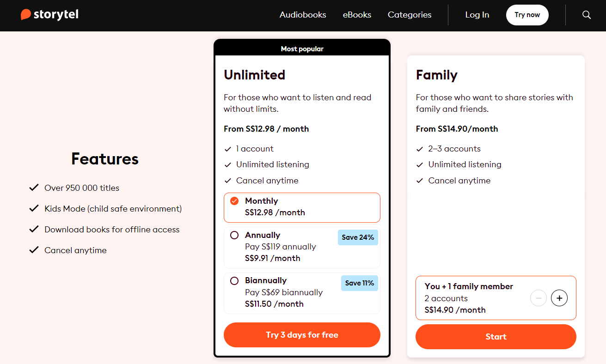Click 'Pay S$69 biannually' text

coord(284,292)
